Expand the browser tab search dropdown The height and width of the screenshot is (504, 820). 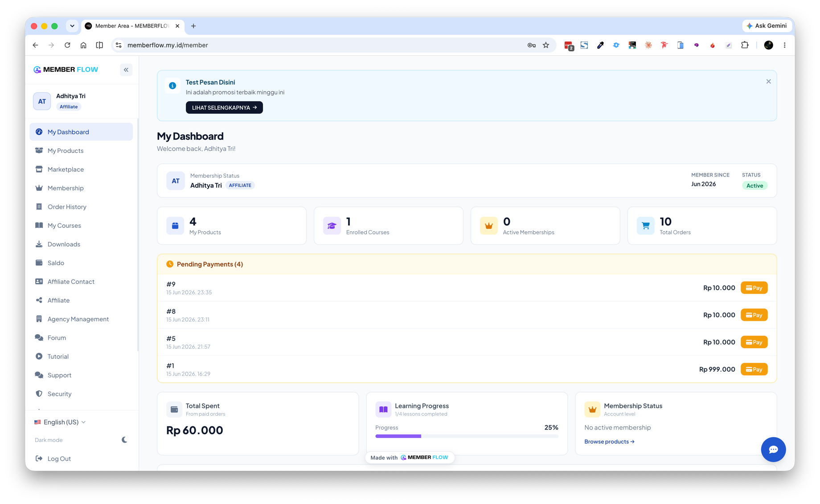pos(72,26)
